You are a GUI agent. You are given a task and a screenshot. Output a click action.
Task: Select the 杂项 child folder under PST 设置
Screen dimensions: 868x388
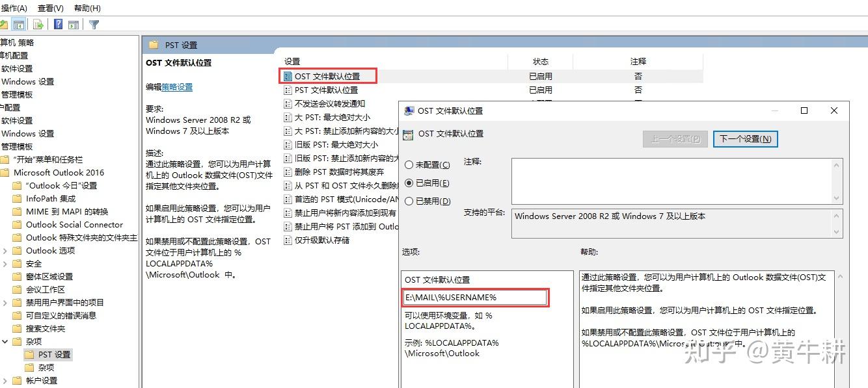46,368
